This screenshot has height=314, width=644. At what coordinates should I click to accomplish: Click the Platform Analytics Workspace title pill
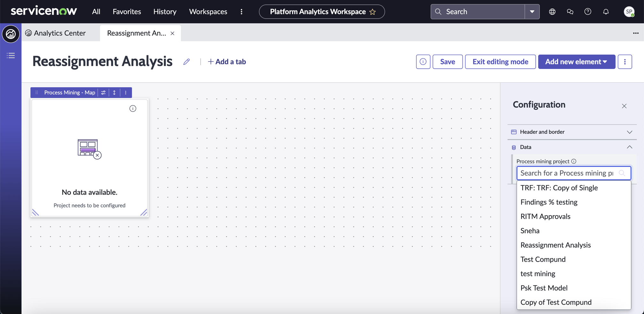322,12
